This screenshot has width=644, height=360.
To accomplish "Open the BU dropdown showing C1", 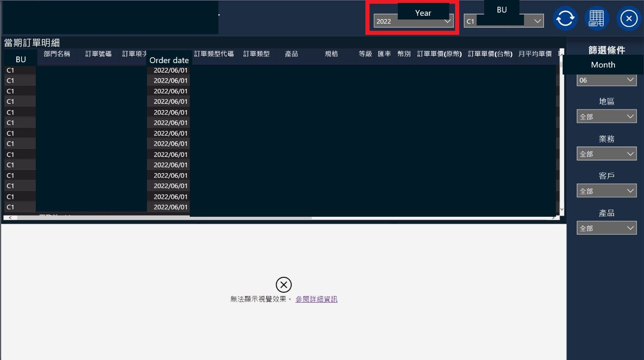I will tap(504, 21).
